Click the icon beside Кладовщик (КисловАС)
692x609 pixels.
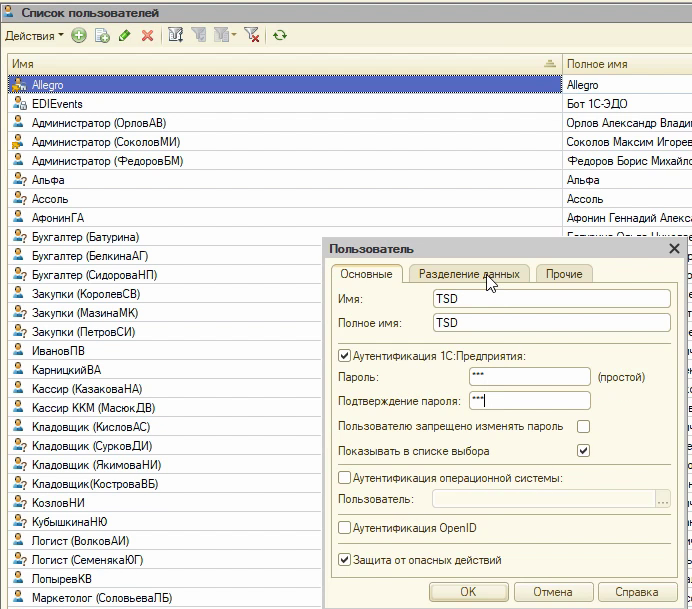pyautogui.click(x=18, y=426)
